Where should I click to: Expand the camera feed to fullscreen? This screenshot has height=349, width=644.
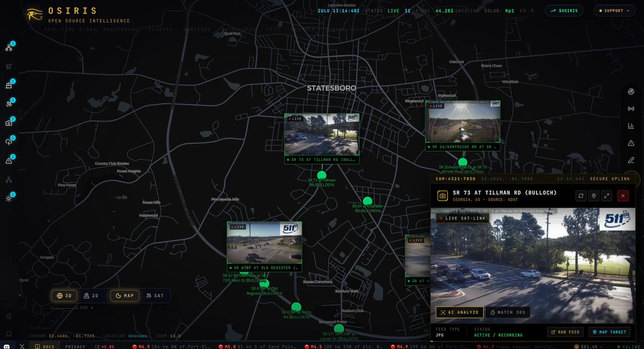coord(607,196)
